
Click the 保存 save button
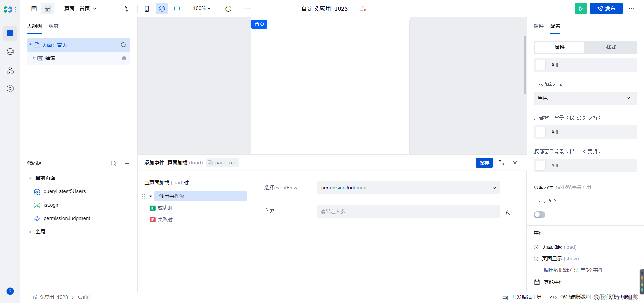484,163
